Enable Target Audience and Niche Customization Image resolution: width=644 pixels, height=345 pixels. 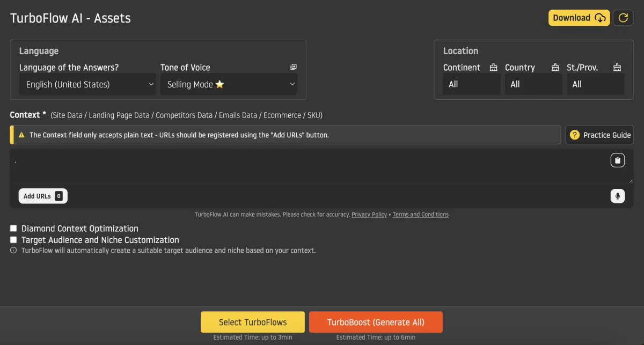(13, 240)
